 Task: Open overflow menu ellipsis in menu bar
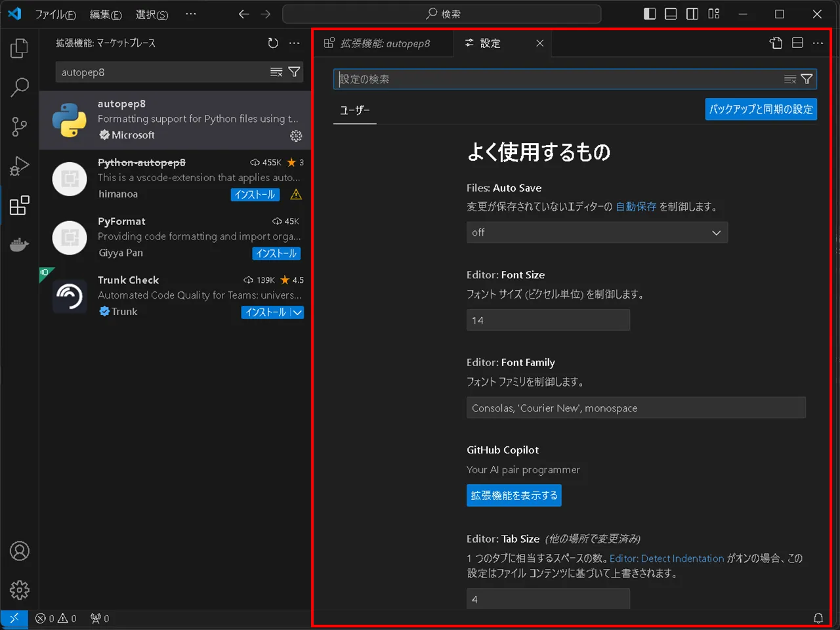tap(191, 14)
